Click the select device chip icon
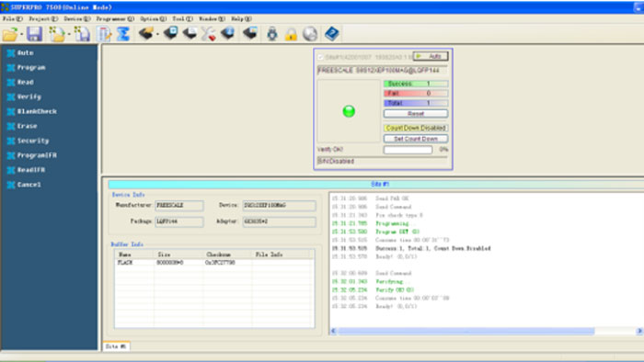This screenshot has height=362, width=644. coord(145,34)
